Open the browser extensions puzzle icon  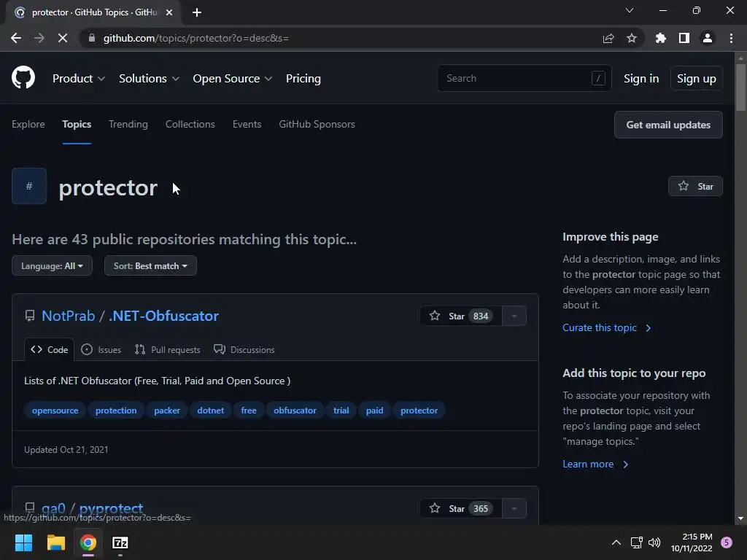[661, 38]
